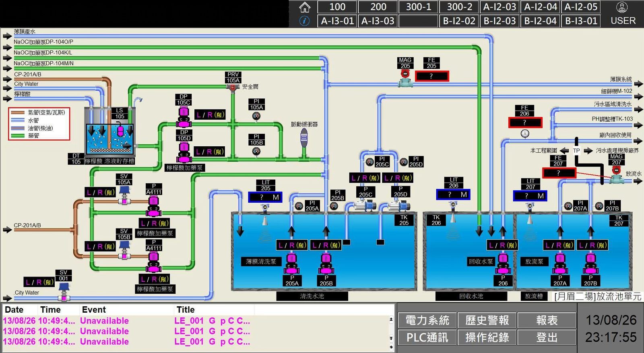The height and width of the screenshot is (353, 644).
Task: Click the FE 205 flow value field
Action: (x=431, y=76)
